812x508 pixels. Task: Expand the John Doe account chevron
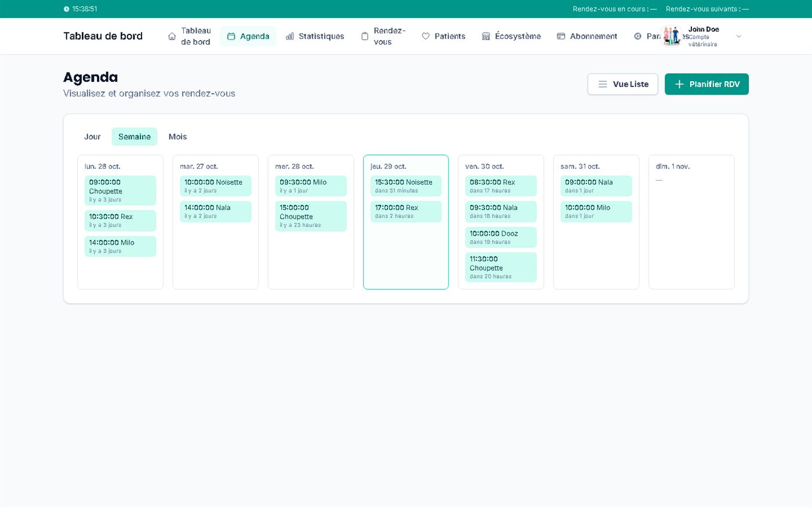(738, 36)
